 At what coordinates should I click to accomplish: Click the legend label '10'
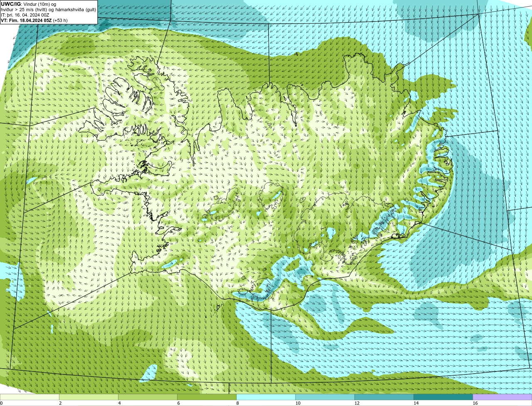298,403
